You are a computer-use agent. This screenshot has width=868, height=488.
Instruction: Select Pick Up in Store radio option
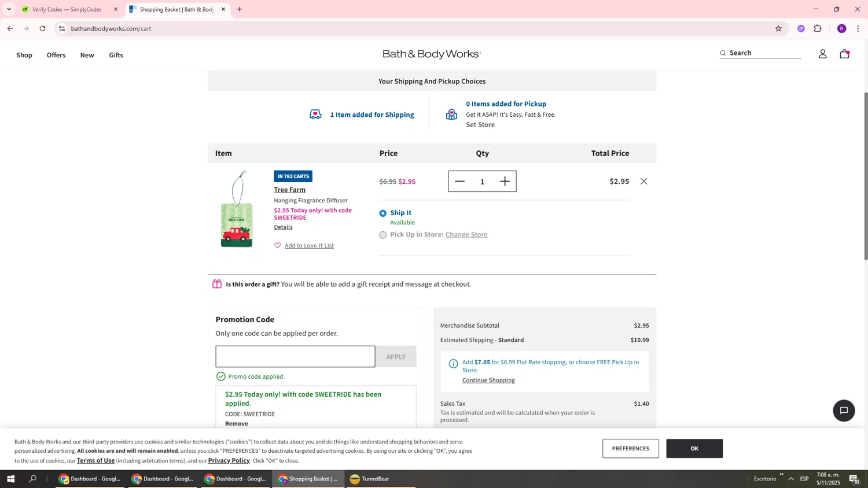[383, 235]
